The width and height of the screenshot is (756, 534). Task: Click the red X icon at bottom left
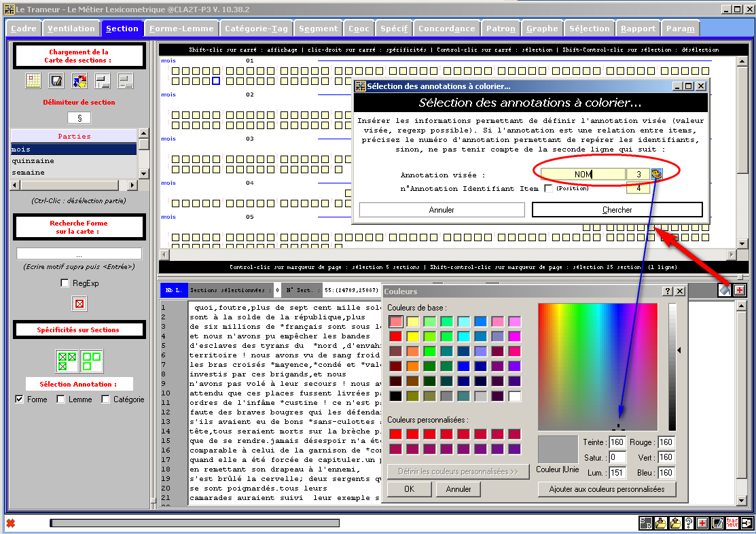(x=11, y=523)
